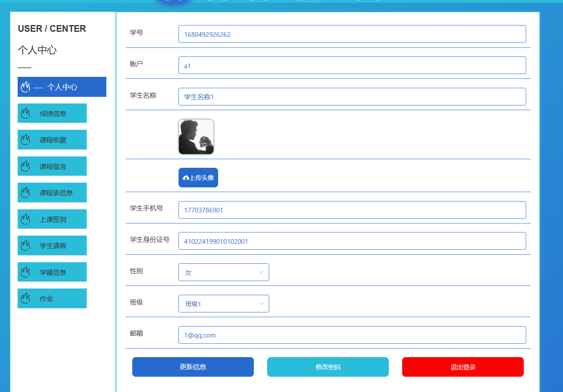
Task: Select 课程表信息 in the sidebar
Action: tap(52, 192)
